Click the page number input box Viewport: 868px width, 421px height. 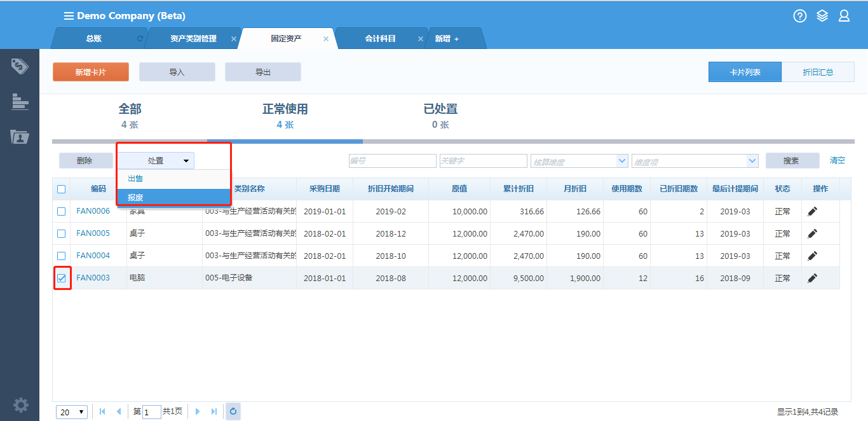pyautogui.click(x=152, y=412)
